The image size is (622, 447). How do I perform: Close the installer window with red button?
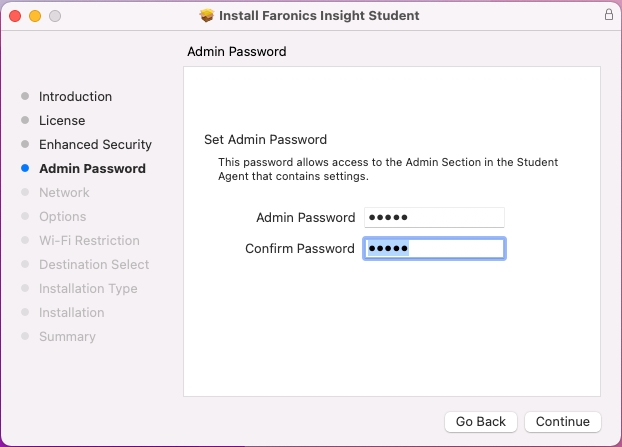pyautogui.click(x=14, y=16)
